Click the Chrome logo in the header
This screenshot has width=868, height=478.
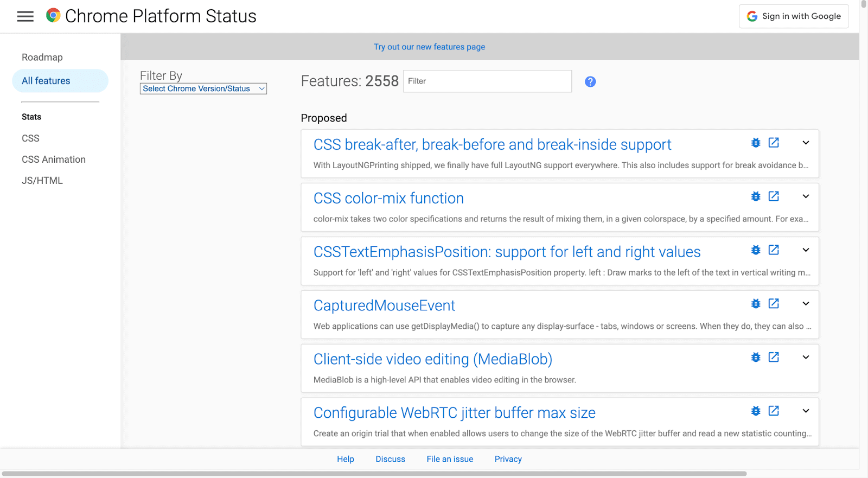[x=53, y=16]
